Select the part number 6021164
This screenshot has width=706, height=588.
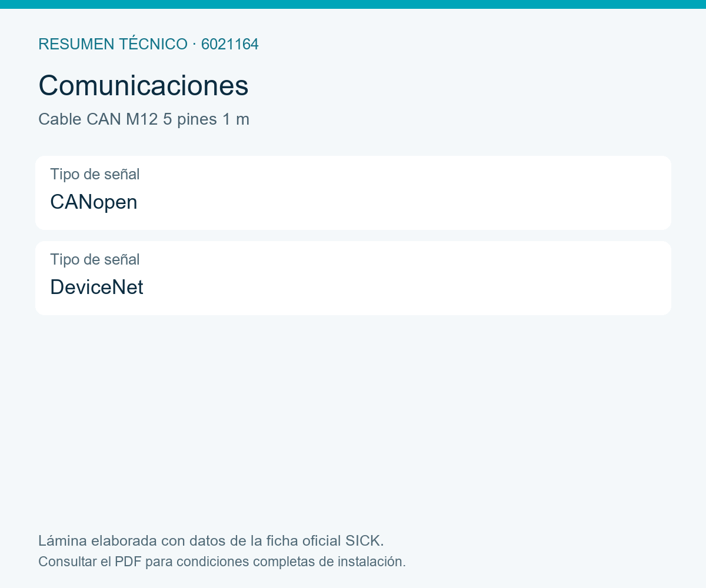230,44
